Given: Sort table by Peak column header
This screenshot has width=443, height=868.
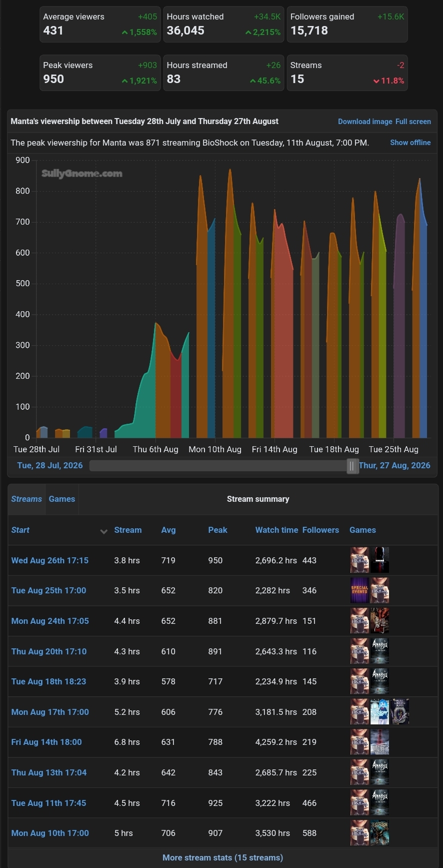Looking at the screenshot, I should coord(217,530).
